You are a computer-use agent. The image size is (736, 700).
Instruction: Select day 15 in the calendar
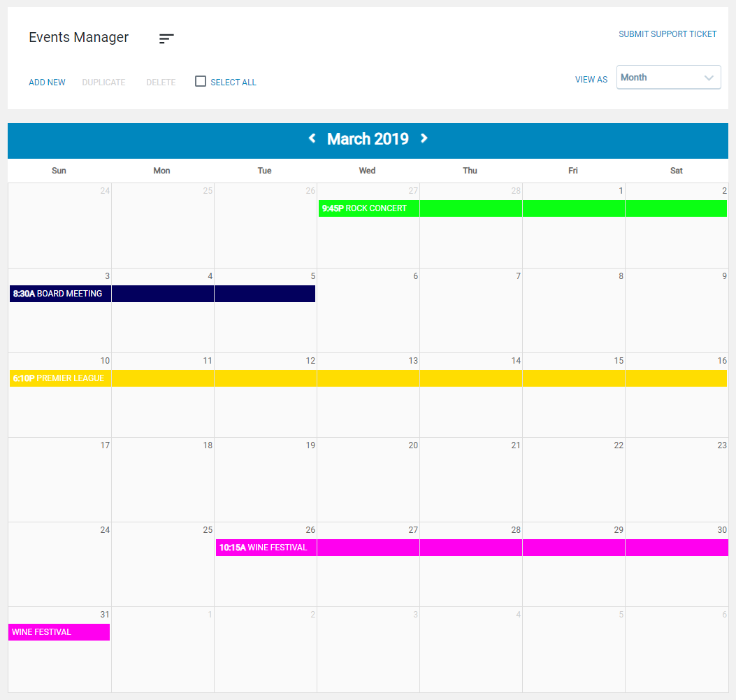tap(619, 361)
